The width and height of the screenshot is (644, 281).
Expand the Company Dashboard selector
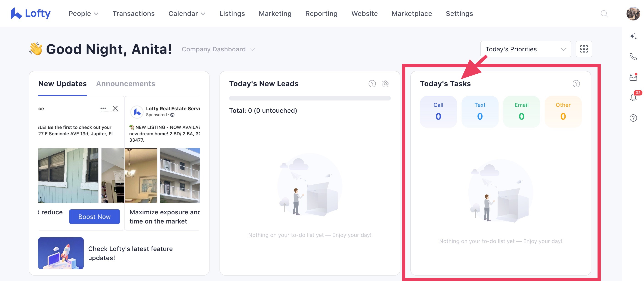tap(218, 49)
